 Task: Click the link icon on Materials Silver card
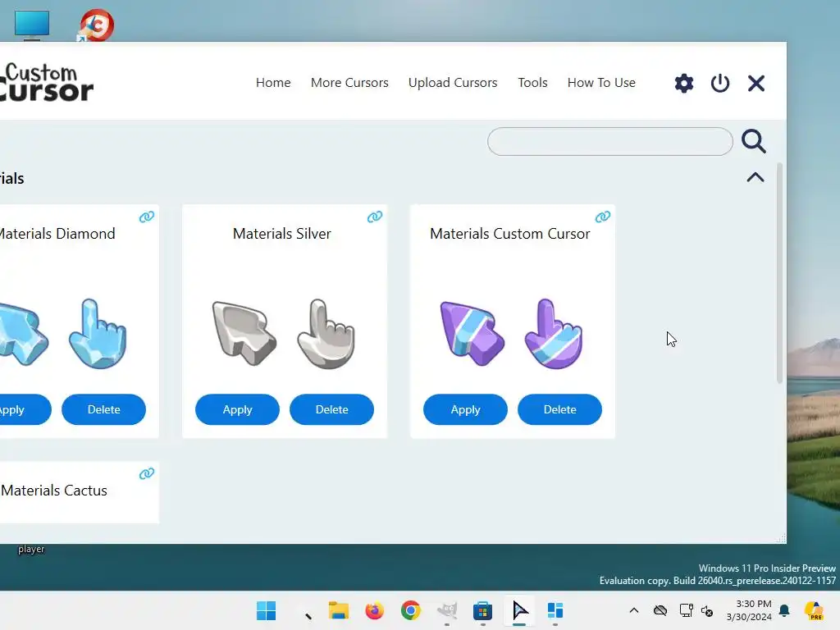click(x=374, y=217)
